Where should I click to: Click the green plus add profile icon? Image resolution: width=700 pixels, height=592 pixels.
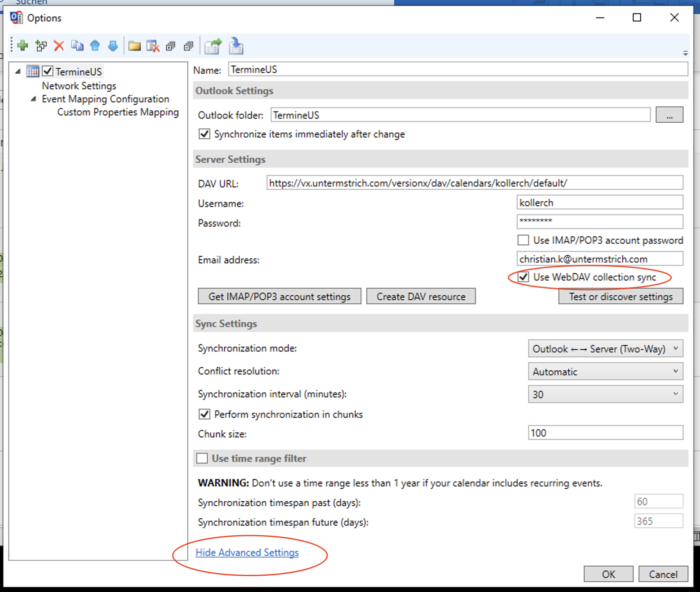(23, 45)
